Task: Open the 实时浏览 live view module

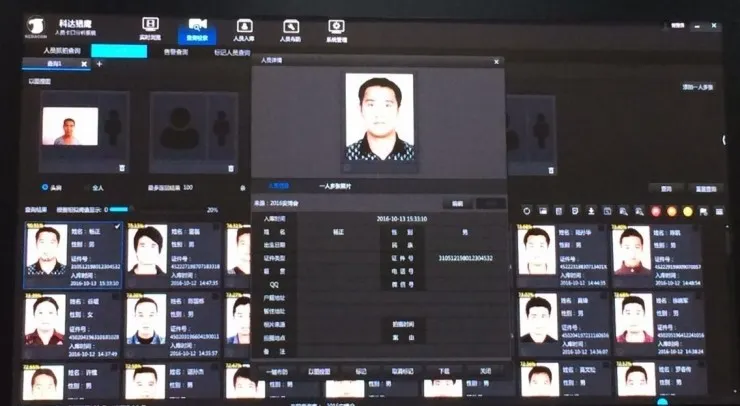Action: (150, 29)
